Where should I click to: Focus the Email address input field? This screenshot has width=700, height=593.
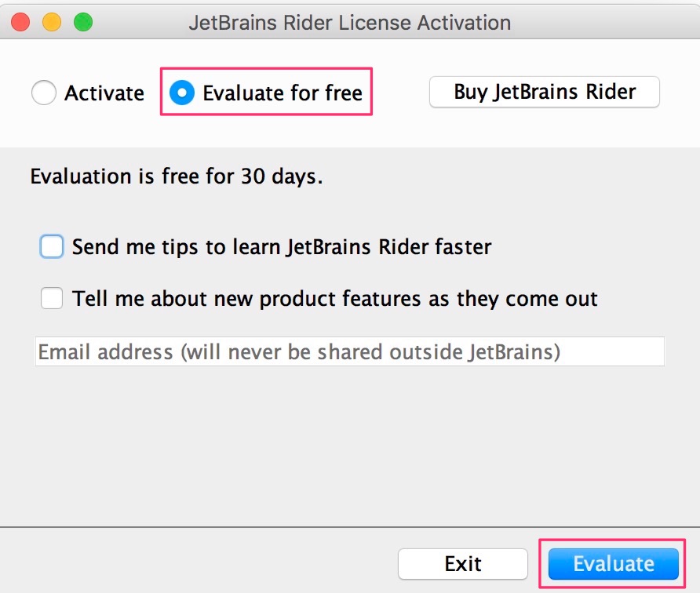349,351
